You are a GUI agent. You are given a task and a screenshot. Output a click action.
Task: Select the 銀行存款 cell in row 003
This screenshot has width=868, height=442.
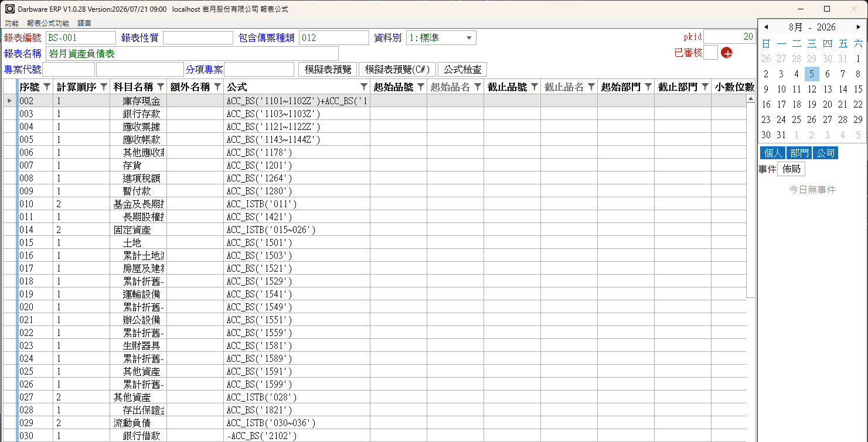click(x=138, y=114)
